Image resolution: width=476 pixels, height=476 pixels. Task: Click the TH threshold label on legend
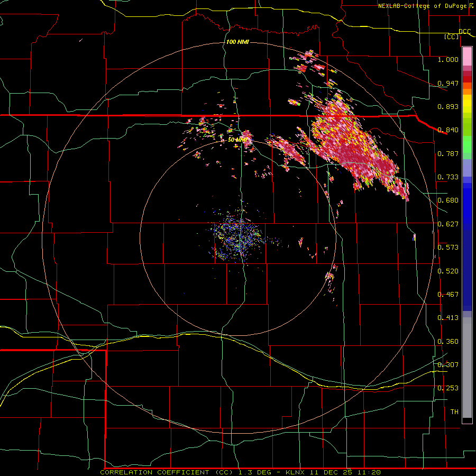click(x=454, y=412)
